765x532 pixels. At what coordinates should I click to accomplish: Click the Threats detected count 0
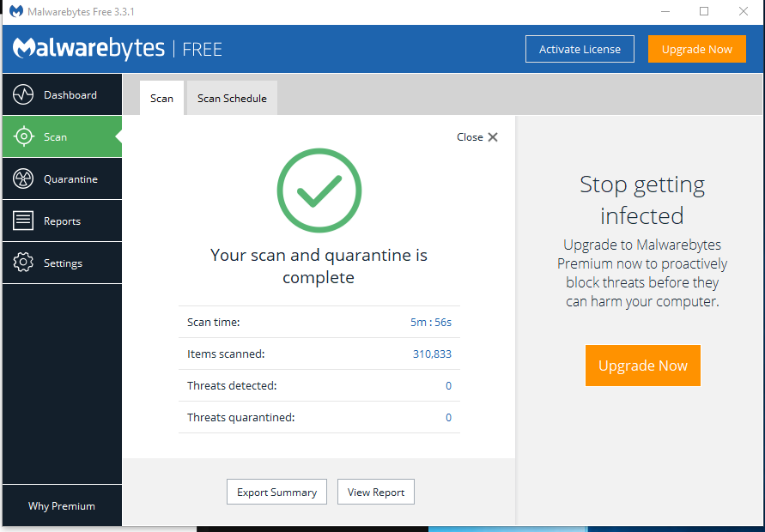tap(448, 386)
